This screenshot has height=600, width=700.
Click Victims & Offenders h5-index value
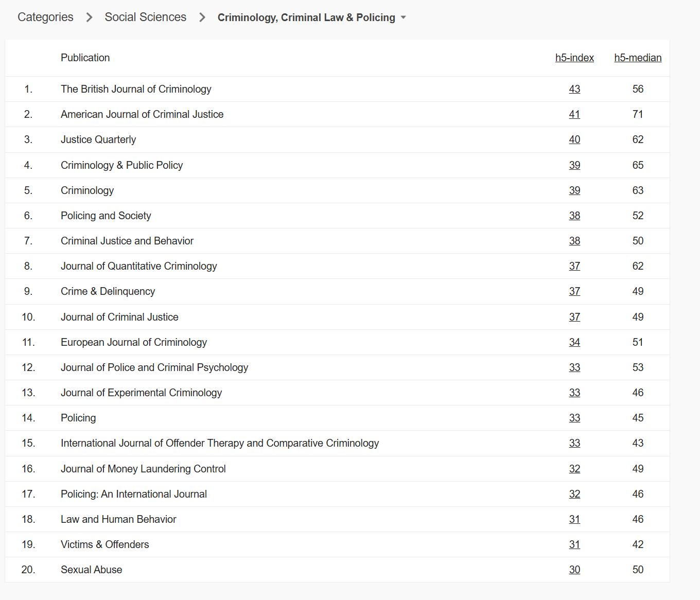tap(574, 544)
